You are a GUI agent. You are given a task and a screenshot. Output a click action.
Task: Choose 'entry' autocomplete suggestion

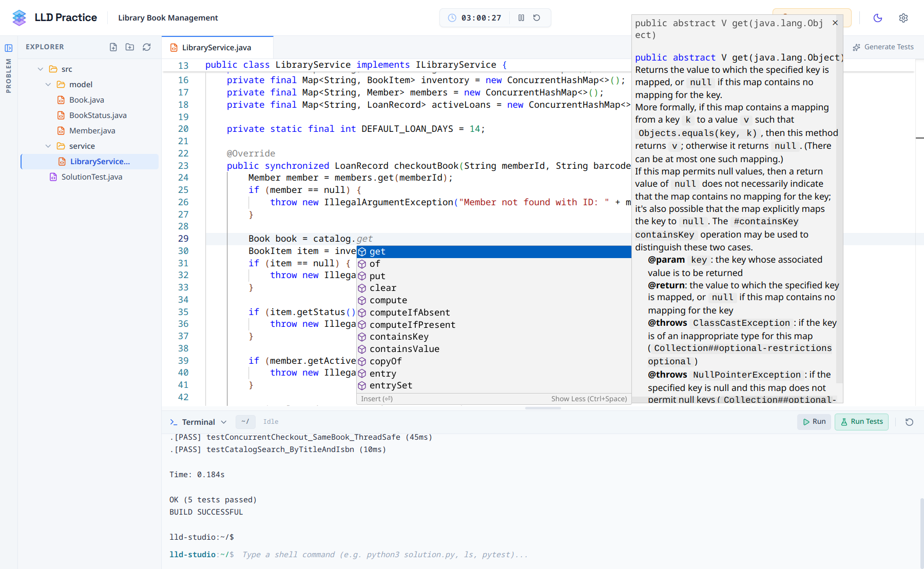click(494, 374)
